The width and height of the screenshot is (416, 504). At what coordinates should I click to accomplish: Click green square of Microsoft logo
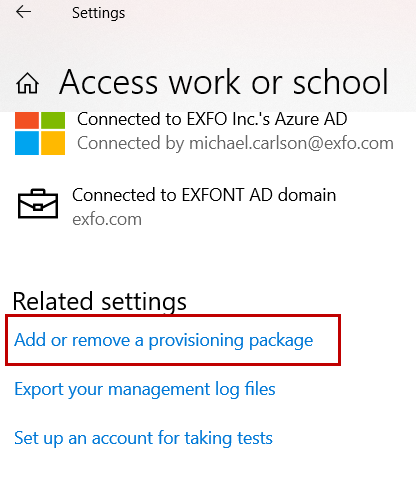tap(53, 120)
